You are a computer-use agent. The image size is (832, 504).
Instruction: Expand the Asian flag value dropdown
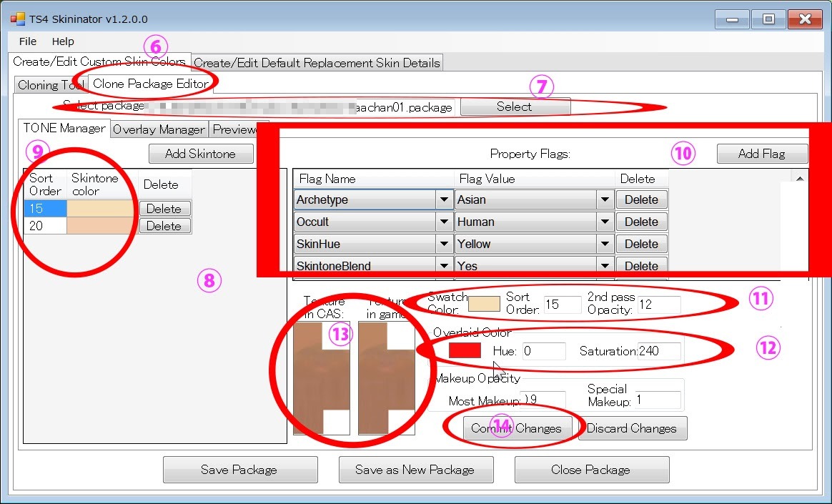click(605, 199)
